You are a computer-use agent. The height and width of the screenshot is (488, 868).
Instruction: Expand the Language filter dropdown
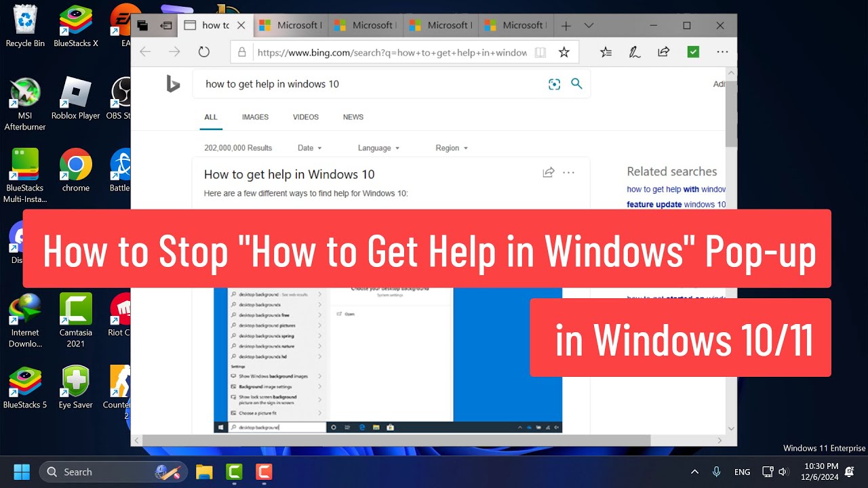tap(378, 148)
